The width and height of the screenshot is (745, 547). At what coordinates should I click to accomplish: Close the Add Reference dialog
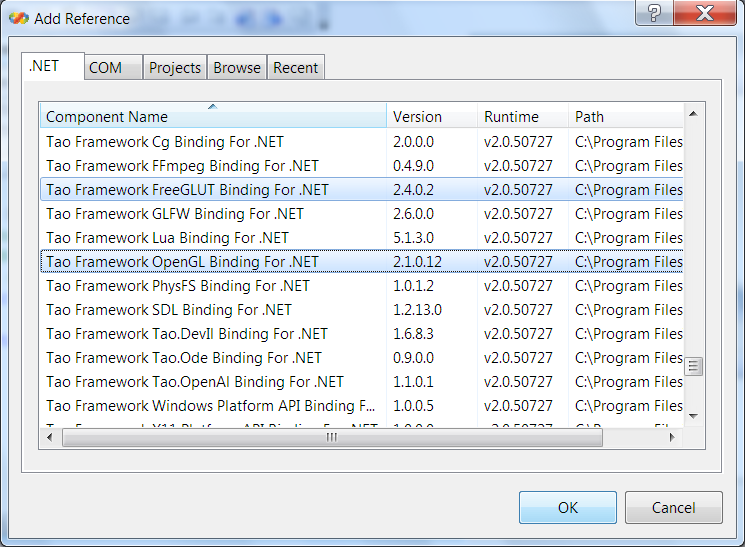coord(705,13)
